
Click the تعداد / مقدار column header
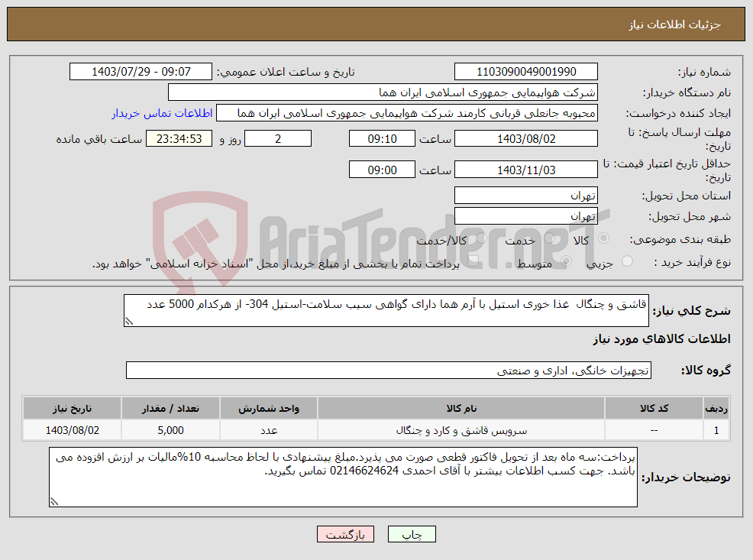pyautogui.click(x=170, y=408)
